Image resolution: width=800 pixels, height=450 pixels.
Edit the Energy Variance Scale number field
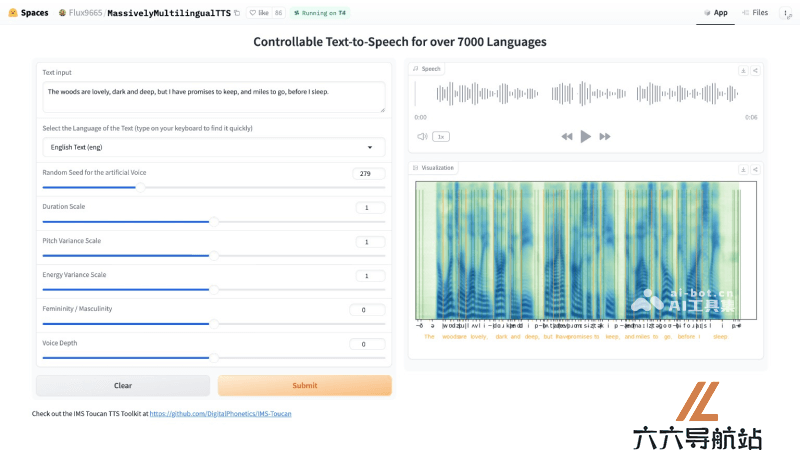pyautogui.click(x=369, y=276)
